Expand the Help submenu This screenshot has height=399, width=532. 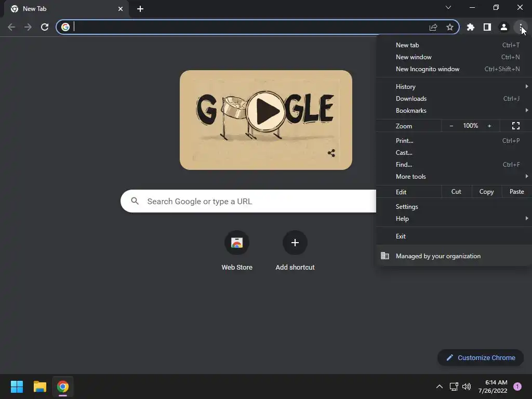[454, 219]
